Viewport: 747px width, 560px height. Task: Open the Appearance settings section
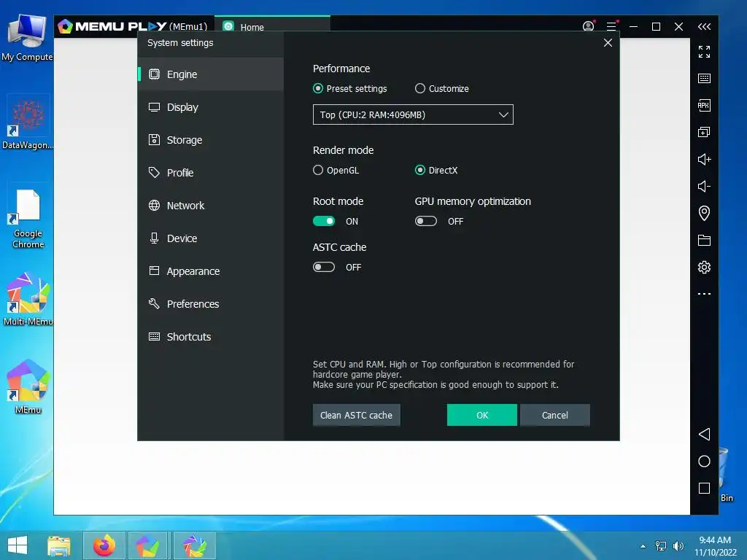211,271
